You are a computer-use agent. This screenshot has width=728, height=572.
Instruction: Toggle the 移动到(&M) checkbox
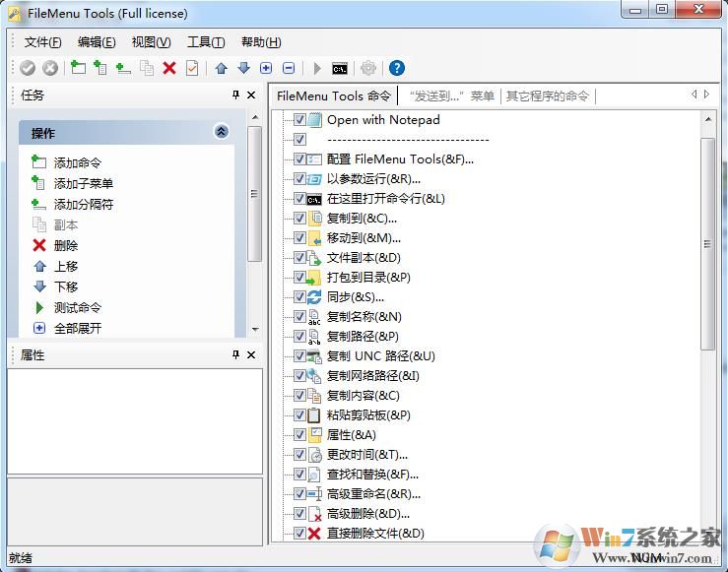click(299, 238)
